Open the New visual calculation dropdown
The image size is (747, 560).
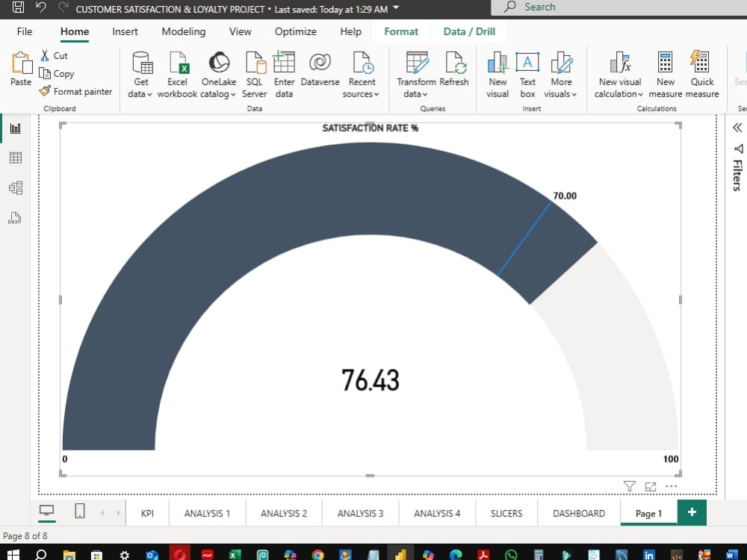pyautogui.click(x=619, y=74)
